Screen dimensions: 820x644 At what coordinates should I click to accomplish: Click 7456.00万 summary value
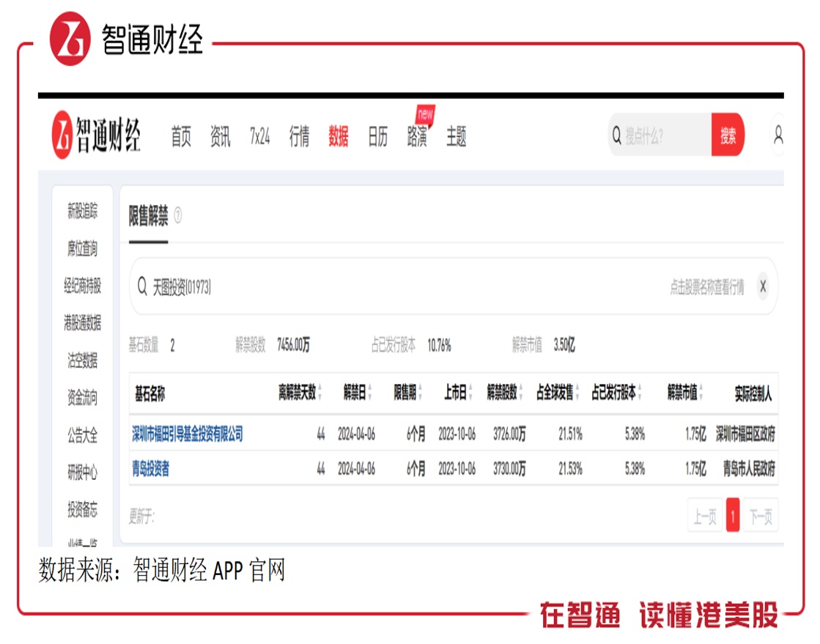(293, 344)
